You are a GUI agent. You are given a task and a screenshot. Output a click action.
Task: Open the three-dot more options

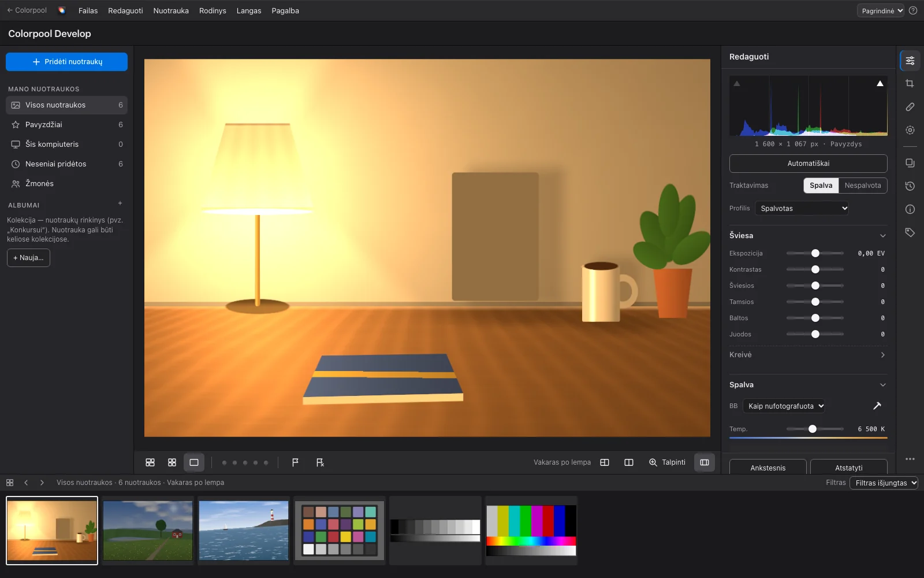(x=910, y=459)
